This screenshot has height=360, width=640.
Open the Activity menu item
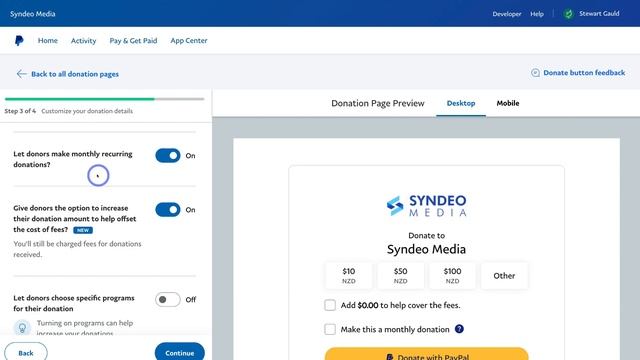83,40
